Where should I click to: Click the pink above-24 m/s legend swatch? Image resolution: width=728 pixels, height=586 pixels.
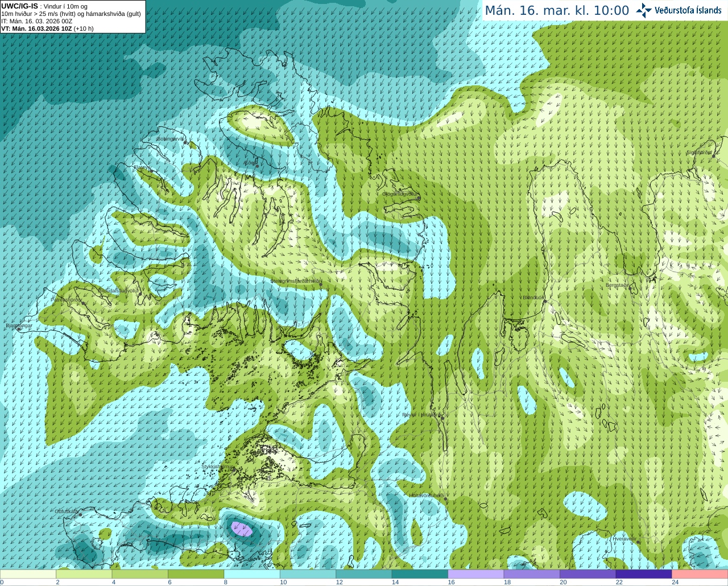pyautogui.click(x=700, y=574)
